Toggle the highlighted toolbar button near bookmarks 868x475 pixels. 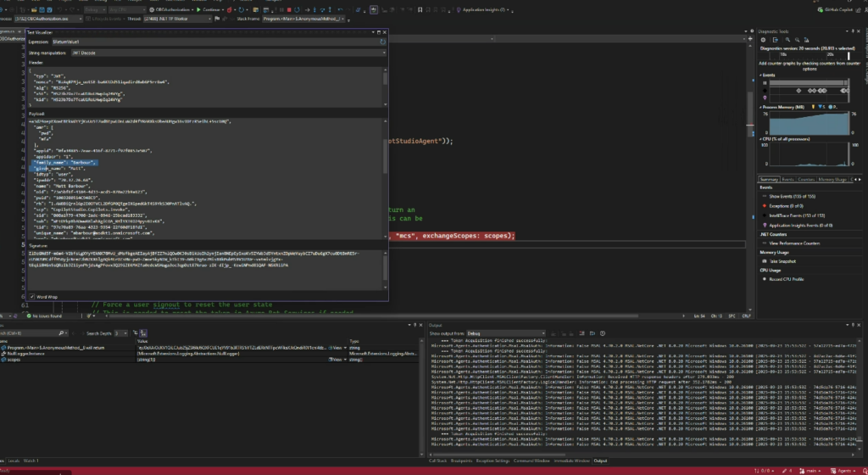tap(374, 9)
